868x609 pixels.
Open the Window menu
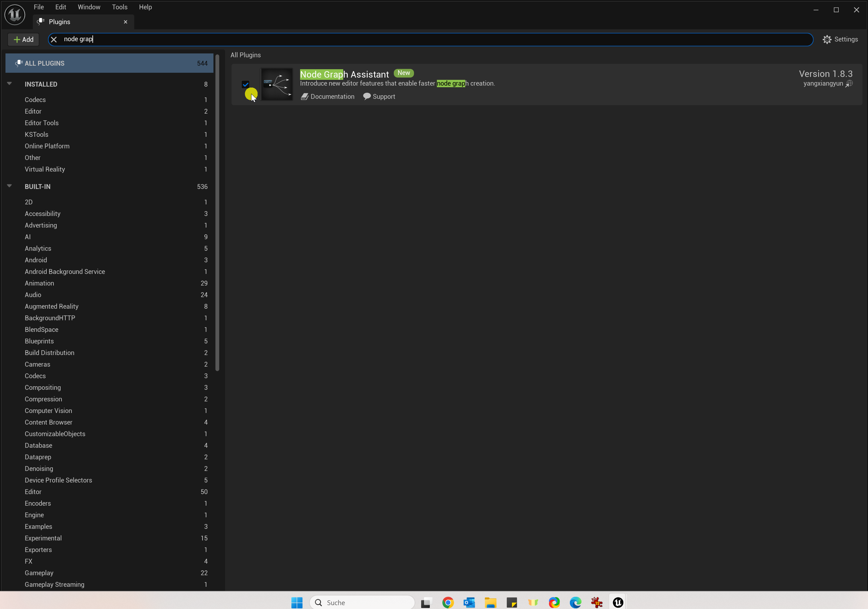coord(89,7)
